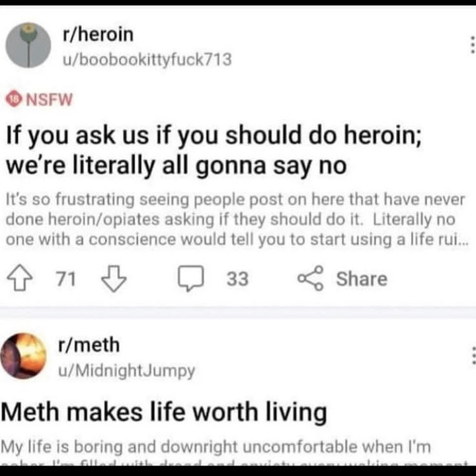View profile of u/MidnightJumpy

point(127,371)
